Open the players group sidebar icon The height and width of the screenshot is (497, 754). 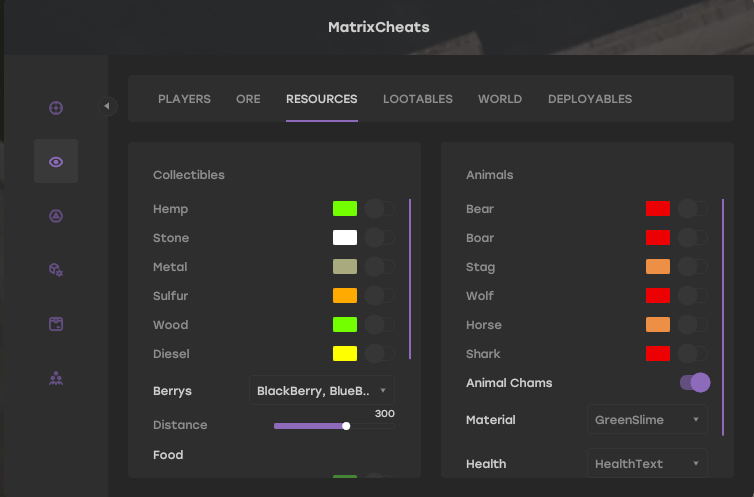coord(56,378)
